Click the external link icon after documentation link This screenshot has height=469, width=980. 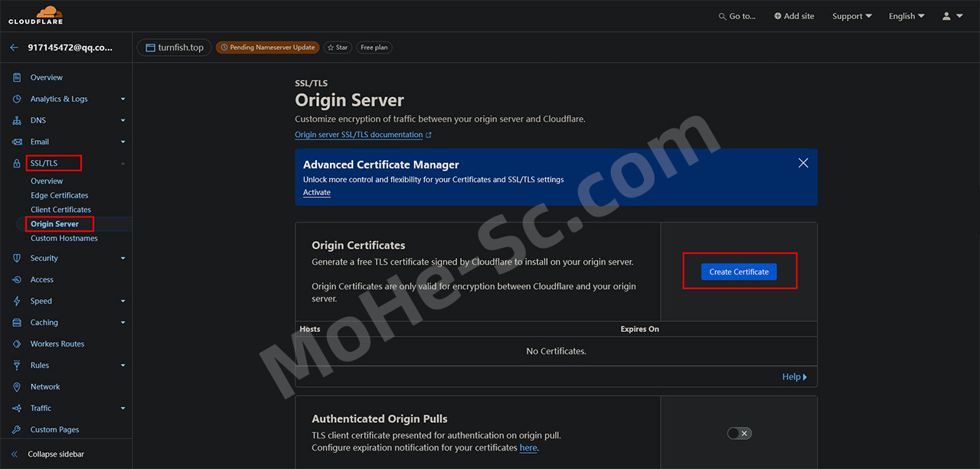pyautogui.click(x=429, y=135)
